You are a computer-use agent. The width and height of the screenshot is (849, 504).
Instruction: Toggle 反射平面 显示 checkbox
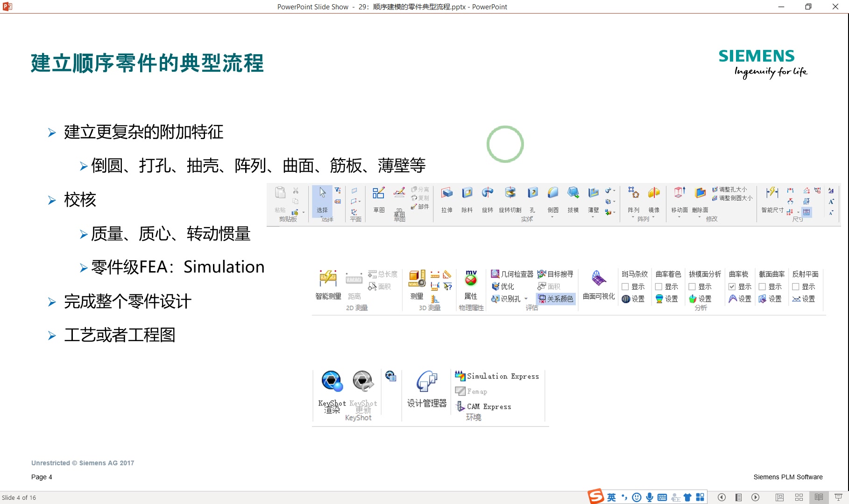click(x=796, y=287)
